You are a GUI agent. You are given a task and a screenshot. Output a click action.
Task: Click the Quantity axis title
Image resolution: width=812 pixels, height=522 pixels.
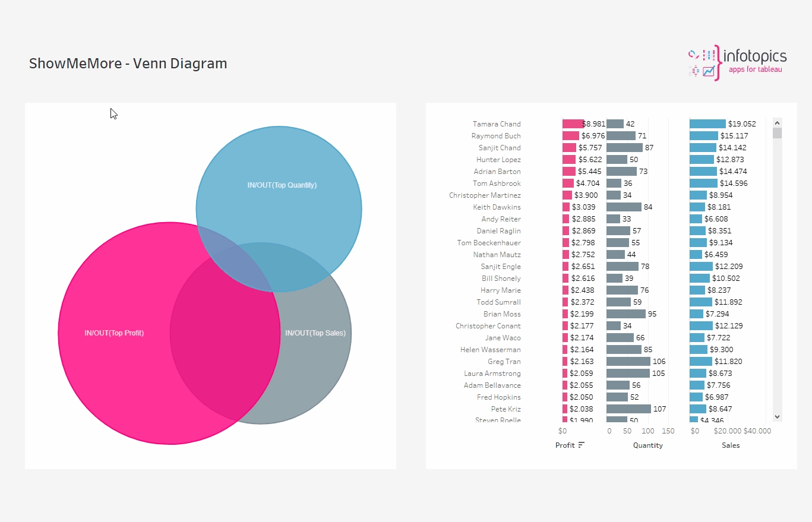click(647, 445)
